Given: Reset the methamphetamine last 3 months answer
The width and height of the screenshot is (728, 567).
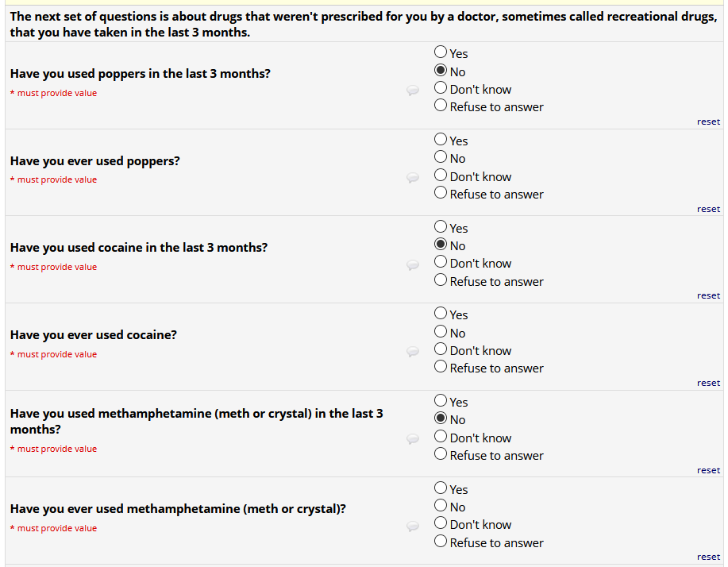Looking at the screenshot, I should pyautogui.click(x=708, y=470).
